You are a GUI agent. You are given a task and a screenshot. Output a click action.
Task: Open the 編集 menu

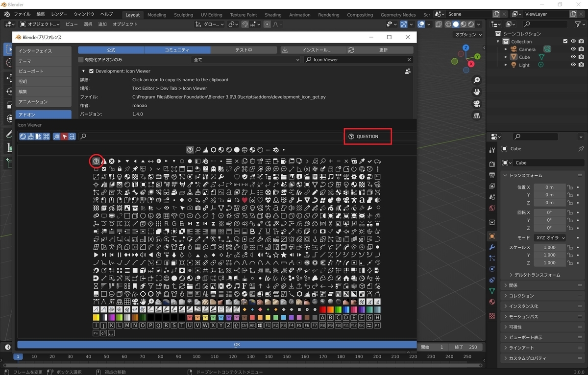[x=41, y=14]
